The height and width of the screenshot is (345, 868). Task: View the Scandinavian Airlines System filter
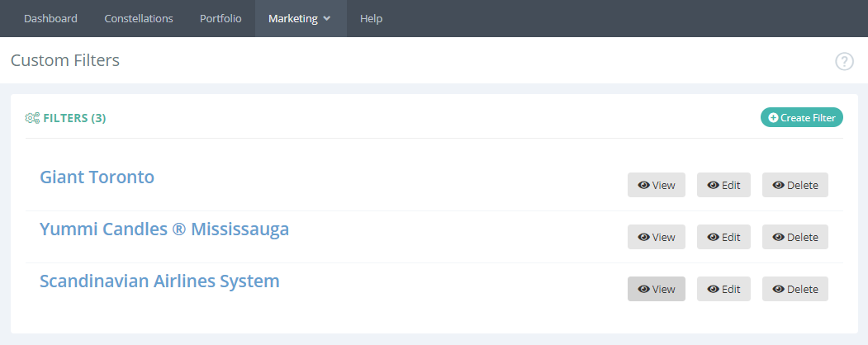(657, 289)
